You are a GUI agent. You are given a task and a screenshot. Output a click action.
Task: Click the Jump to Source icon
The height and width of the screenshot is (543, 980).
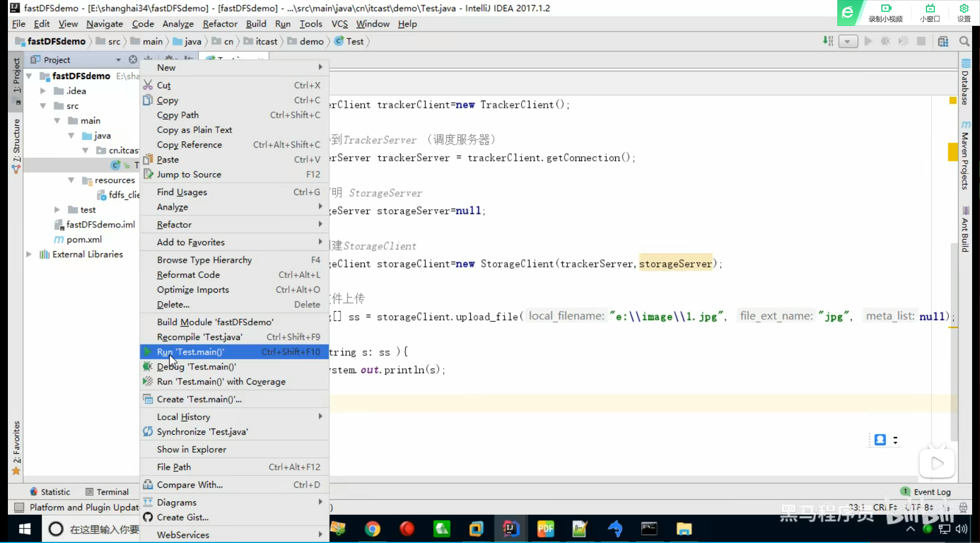148,174
